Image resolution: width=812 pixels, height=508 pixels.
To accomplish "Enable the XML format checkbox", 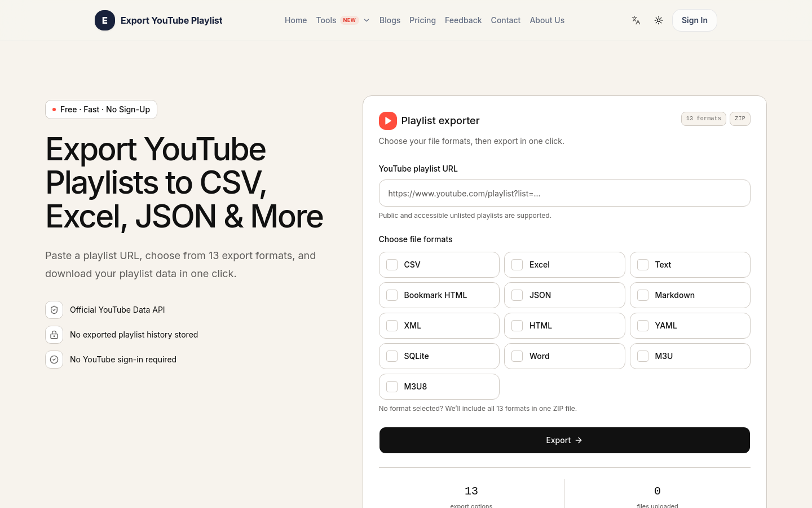I will (392, 326).
